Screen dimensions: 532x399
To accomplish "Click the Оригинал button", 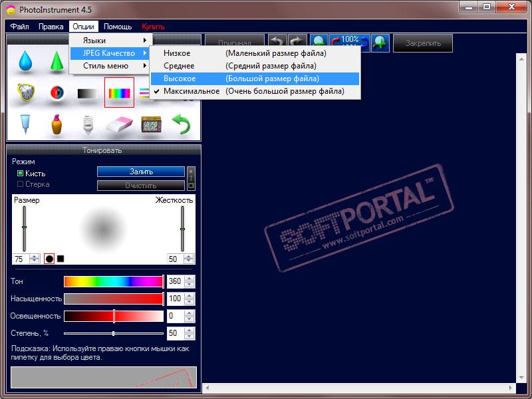I will [x=235, y=40].
